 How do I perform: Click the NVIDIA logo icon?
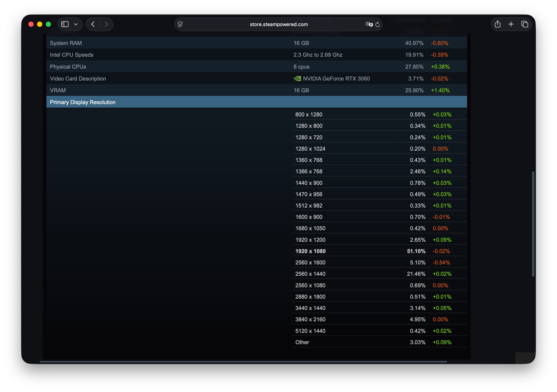coord(297,78)
